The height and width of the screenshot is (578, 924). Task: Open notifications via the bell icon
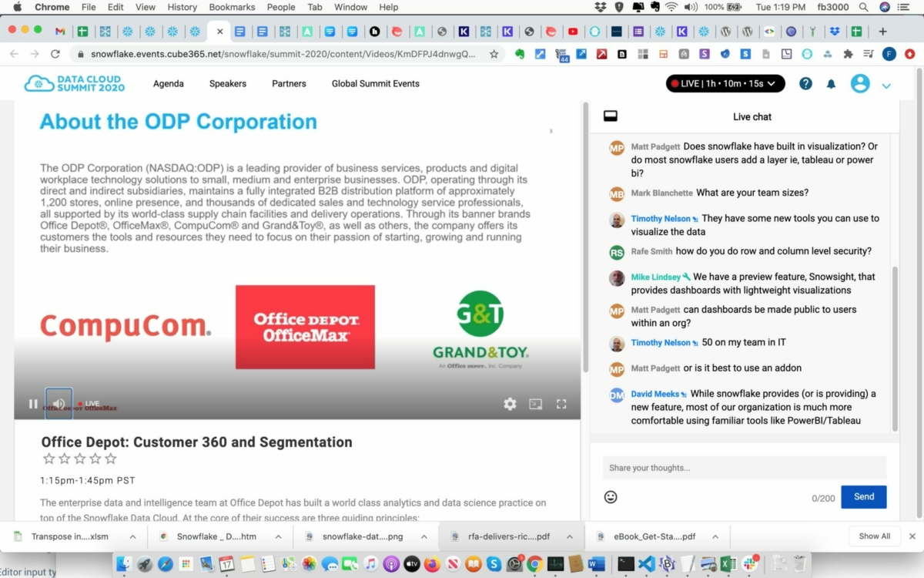[831, 83]
